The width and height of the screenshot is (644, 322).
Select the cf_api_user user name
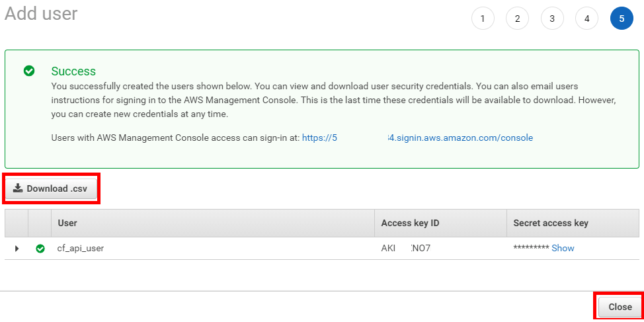(x=81, y=249)
